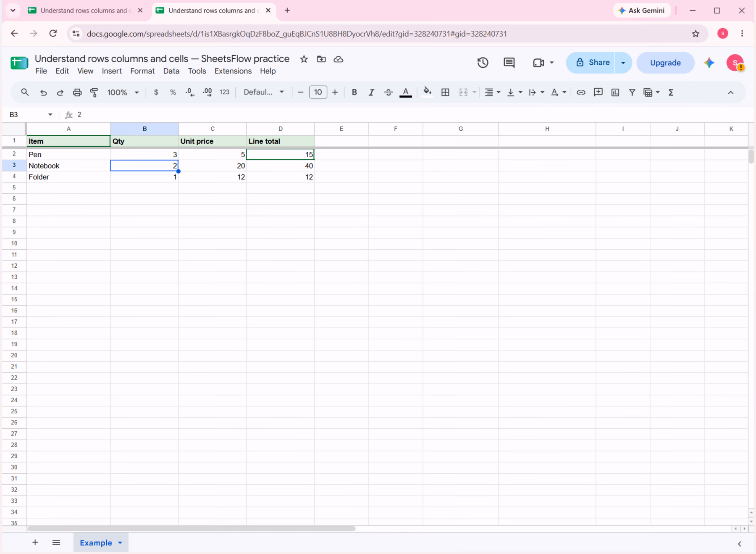
Task: Open the text color picker
Action: click(x=405, y=92)
